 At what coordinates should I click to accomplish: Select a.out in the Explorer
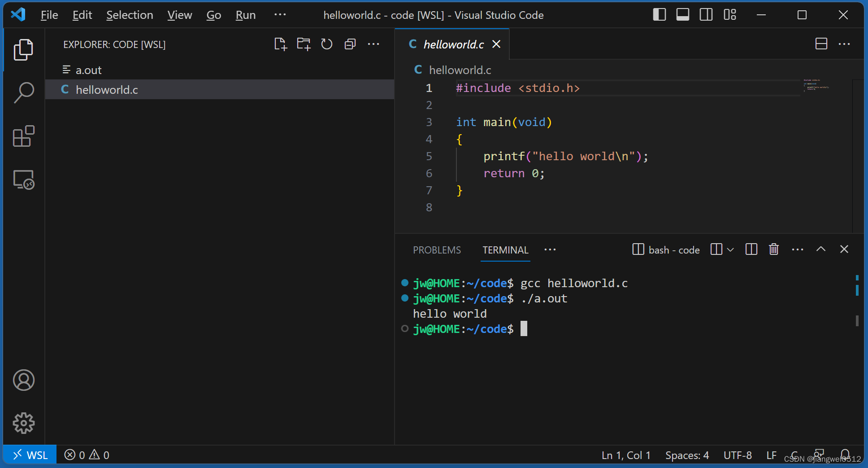pos(220,70)
